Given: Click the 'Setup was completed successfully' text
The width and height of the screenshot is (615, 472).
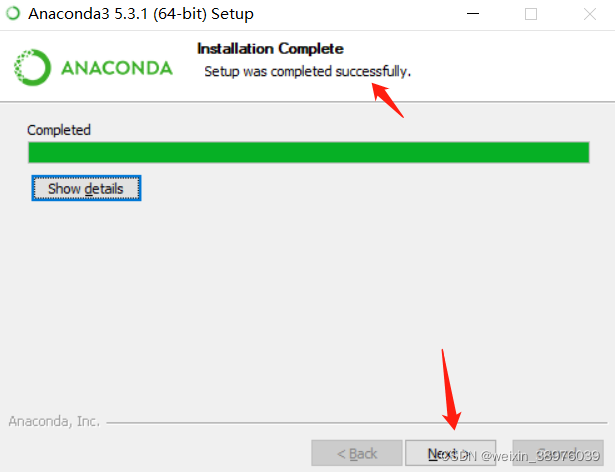Looking at the screenshot, I should point(308,71).
